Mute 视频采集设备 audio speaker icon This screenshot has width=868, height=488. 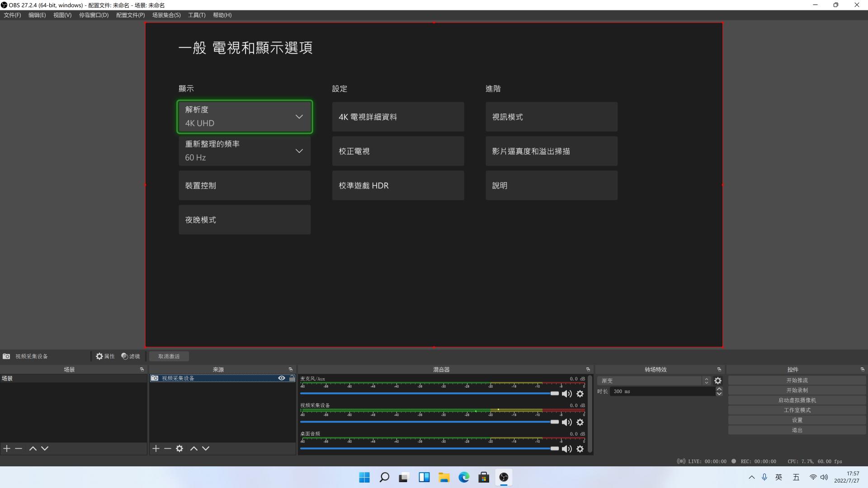tap(566, 422)
